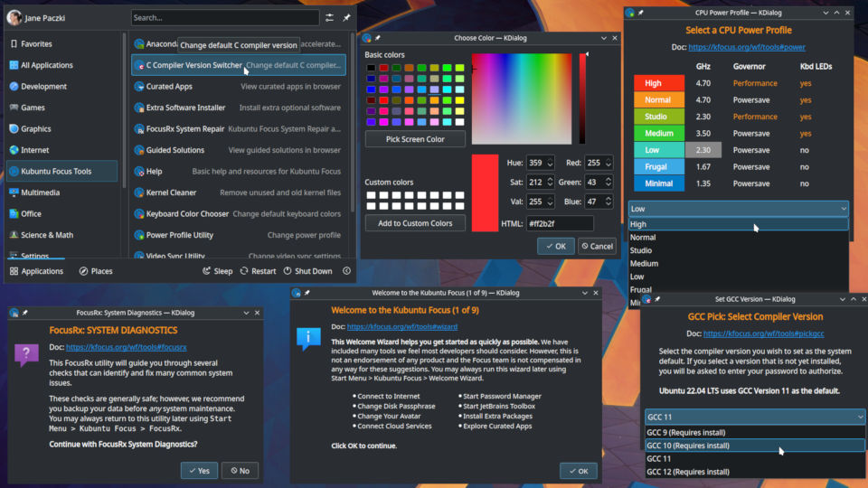Click the Shut Down power button
The height and width of the screenshot is (488, 868).
(307, 271)
